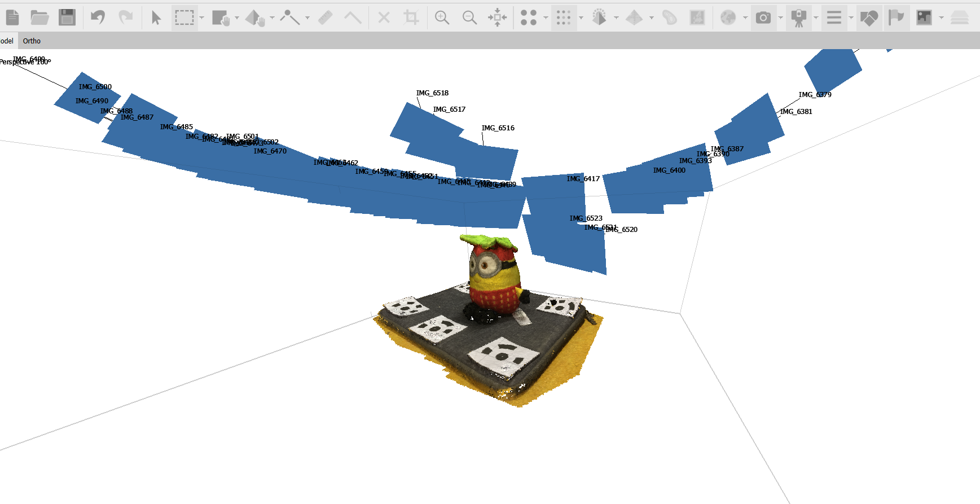This screenshot has height=504, width=980.
Task: Click the Zoom Out magnifier
Action: [x=469, y=17]
